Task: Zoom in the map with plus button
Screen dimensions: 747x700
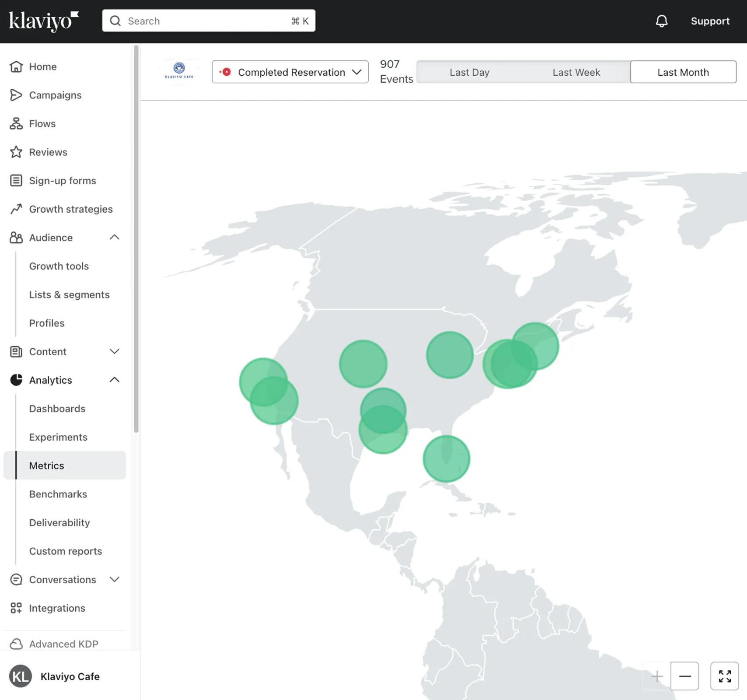Action: [x=657, y=676]
